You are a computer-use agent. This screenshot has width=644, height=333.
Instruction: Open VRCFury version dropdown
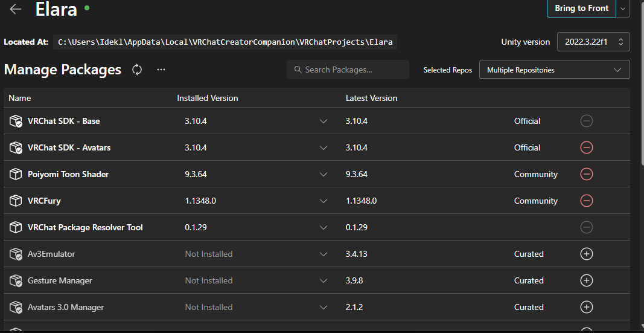click(324, 201)
